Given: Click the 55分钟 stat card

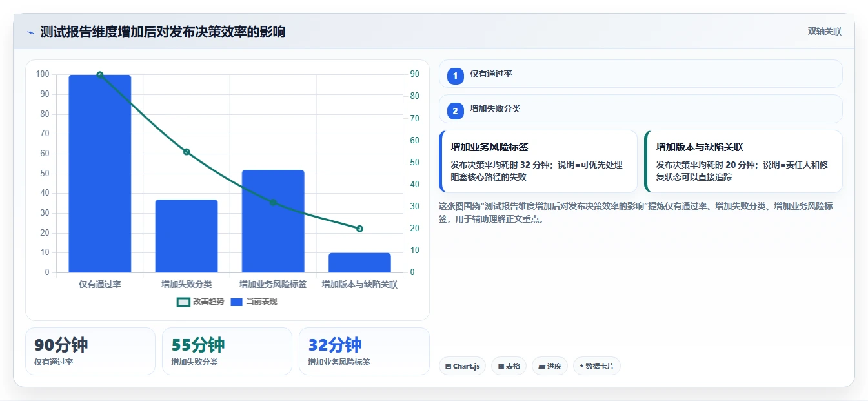Looking at the screenshot, I should 227,351.
